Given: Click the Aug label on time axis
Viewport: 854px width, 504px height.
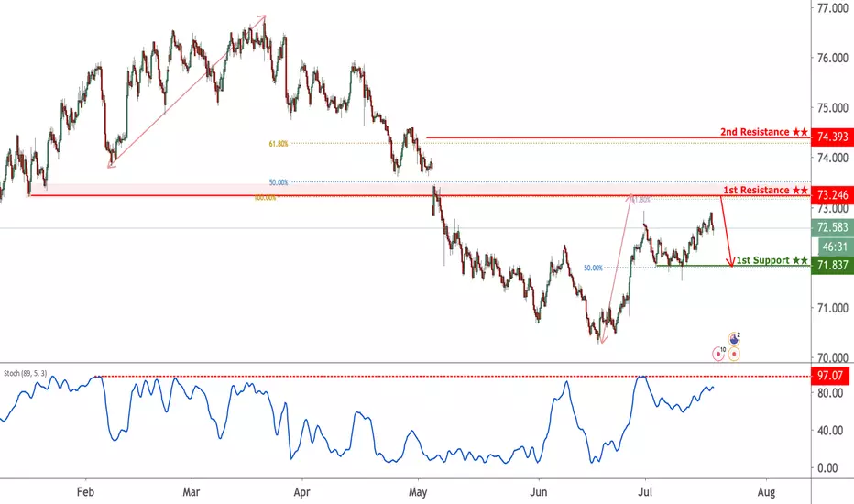Looking at the screenshot, I should [x=766, y=492].
